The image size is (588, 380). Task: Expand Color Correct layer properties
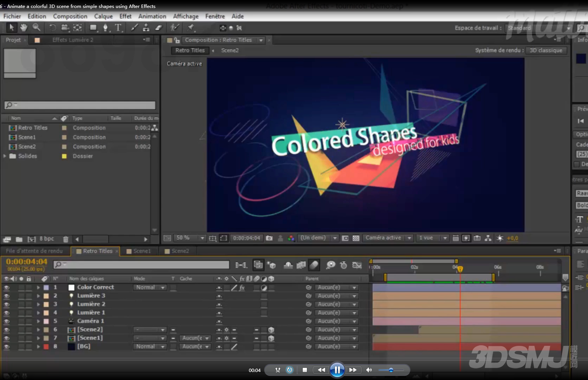pyautogui.click(x=38, y=288)
